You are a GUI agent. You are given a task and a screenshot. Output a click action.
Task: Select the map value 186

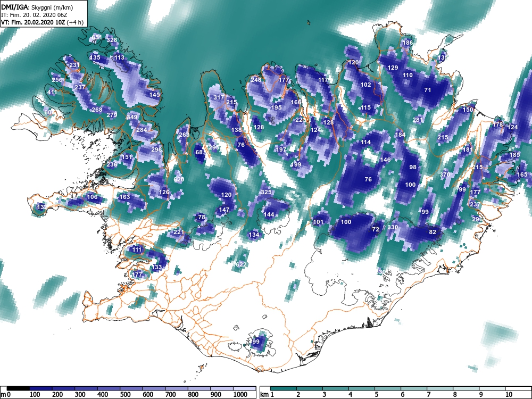408,43
